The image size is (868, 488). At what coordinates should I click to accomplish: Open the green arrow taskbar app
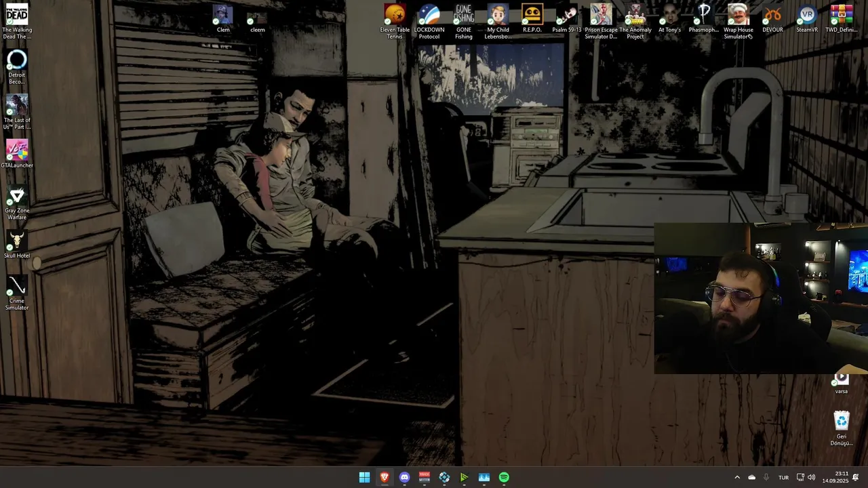[464, 477]
